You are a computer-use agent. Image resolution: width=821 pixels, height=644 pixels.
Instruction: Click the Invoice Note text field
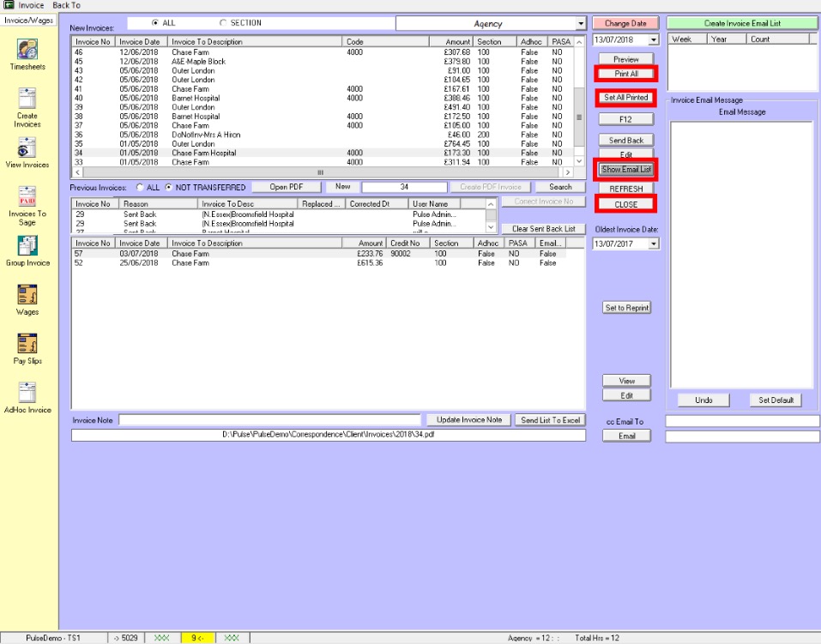[269, 420]
